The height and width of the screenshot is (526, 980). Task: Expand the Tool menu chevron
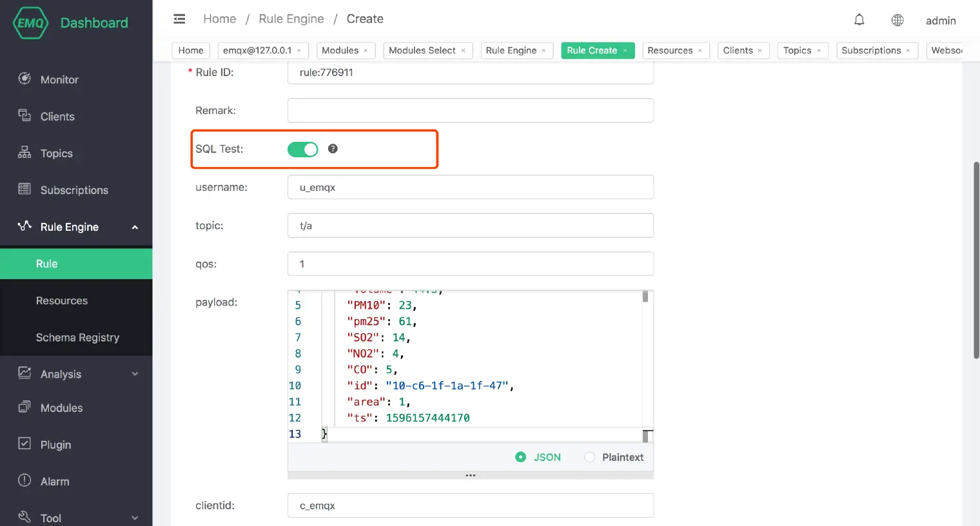coord(135,518)
